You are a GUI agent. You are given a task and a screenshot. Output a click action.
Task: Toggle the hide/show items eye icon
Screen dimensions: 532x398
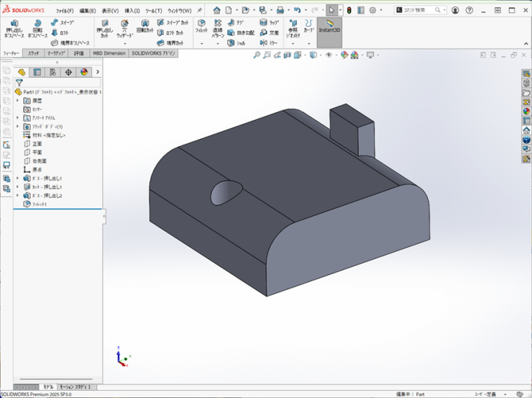pyautogui.click(x=329, y=55)
